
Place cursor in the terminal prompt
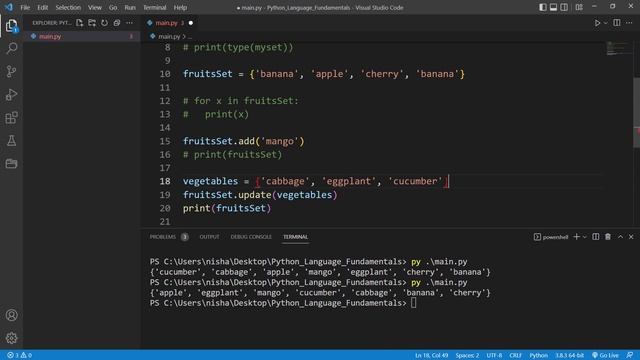pos(413,303)
